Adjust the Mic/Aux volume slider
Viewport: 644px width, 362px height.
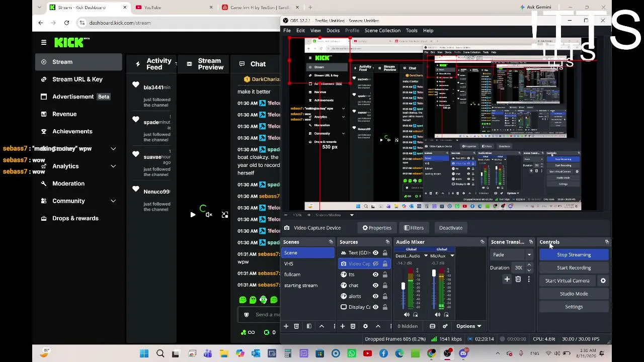(434, 274)
